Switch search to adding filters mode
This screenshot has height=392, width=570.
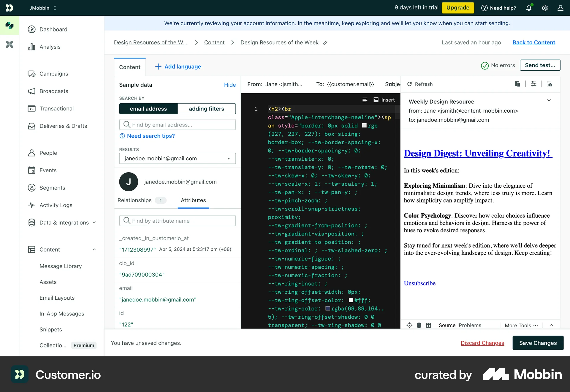pyautogui.click(x=207, y=109)
